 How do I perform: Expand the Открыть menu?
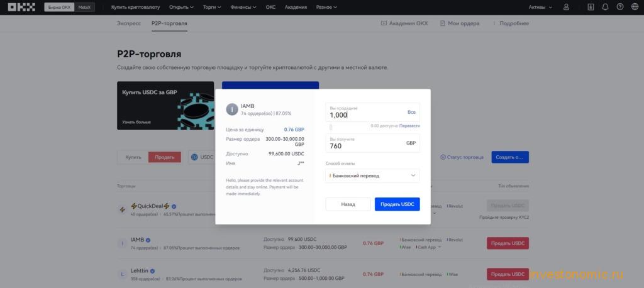pos(181,7)
